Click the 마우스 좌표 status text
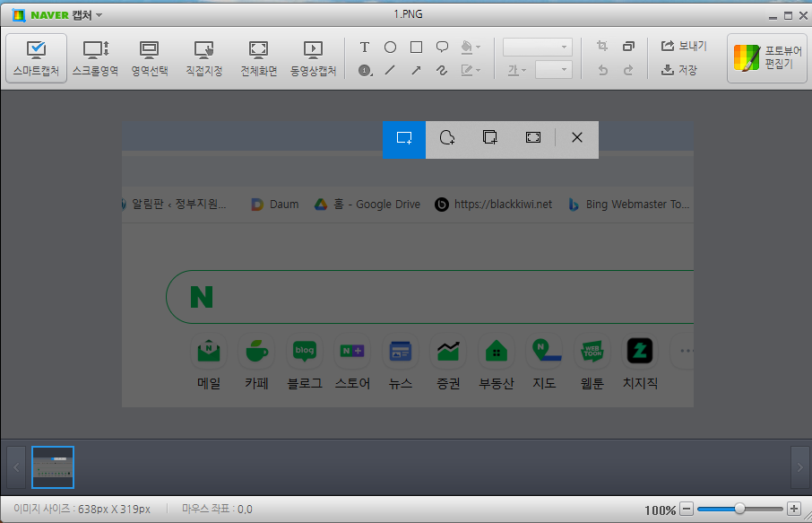Image resolution: width=812 pixels, height=523 pixels. 217,509
